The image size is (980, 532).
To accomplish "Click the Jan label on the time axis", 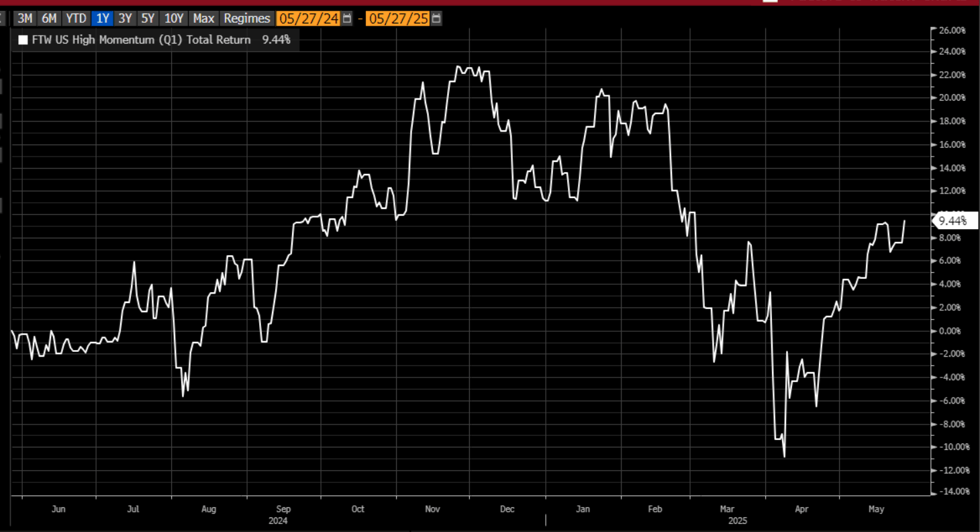I will pyautogui.click(x=583, y=509).
